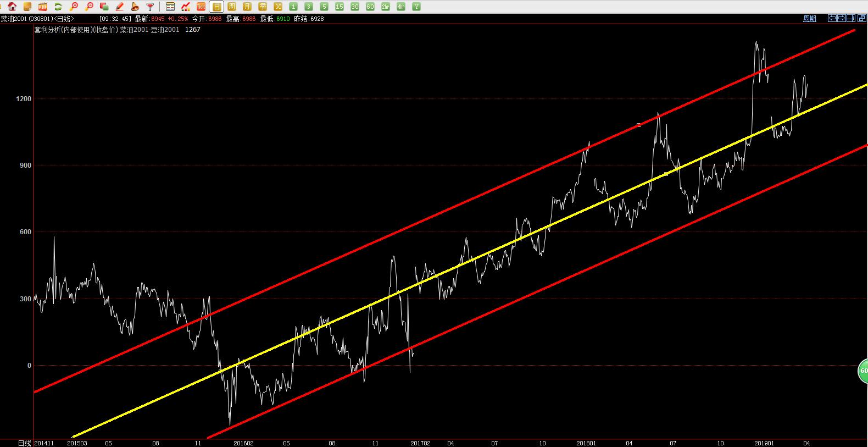The width and height of the screenshot is (868, 447).
Task: Switch to 3-minute chart
Action: 309,7
